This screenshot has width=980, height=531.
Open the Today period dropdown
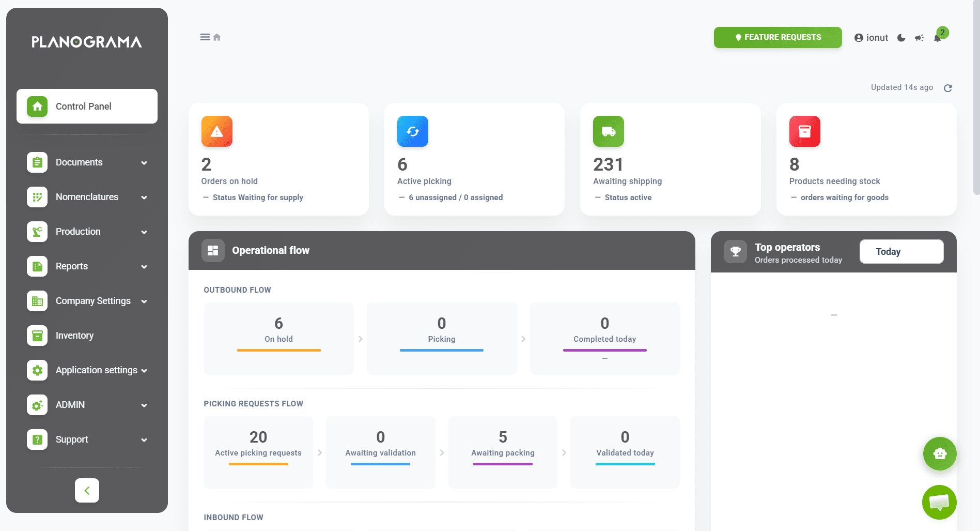pos(901,252)
